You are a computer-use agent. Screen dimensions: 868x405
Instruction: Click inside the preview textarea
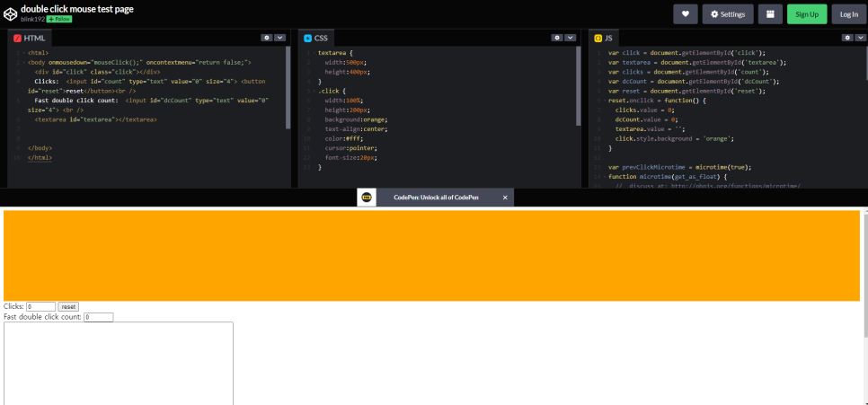pos(119,364)
